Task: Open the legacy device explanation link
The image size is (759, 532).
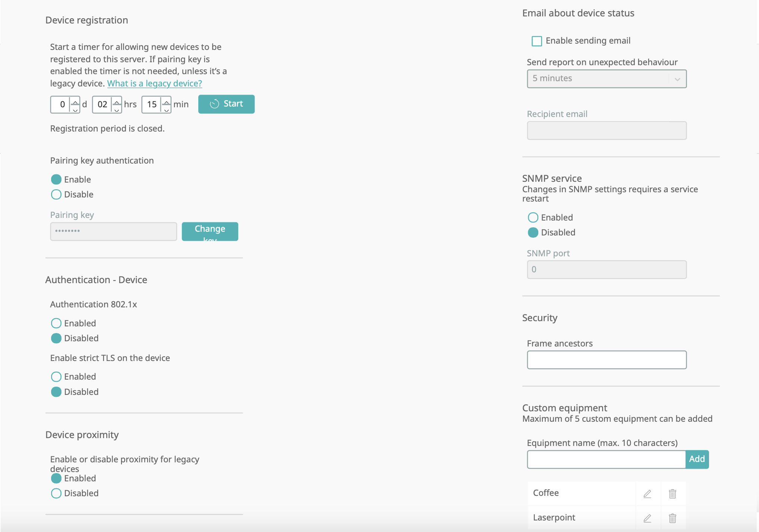Action: [x=154, y=83]
